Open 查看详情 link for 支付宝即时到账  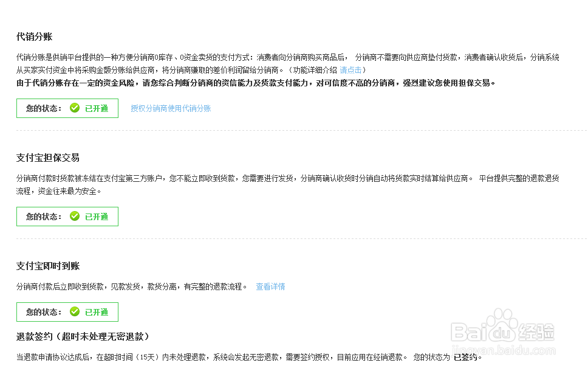[x=270, y=286]
